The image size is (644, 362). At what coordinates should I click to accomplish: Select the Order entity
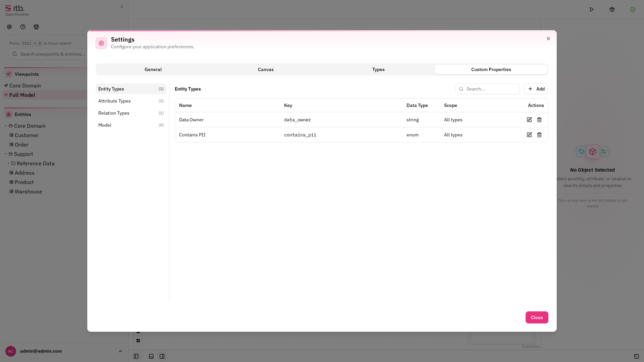tap(21, 144)
